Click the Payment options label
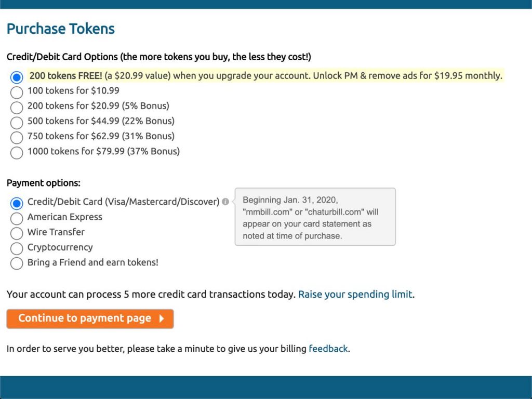This screenshot has width=532, height=399. click(x=44, y=183)
